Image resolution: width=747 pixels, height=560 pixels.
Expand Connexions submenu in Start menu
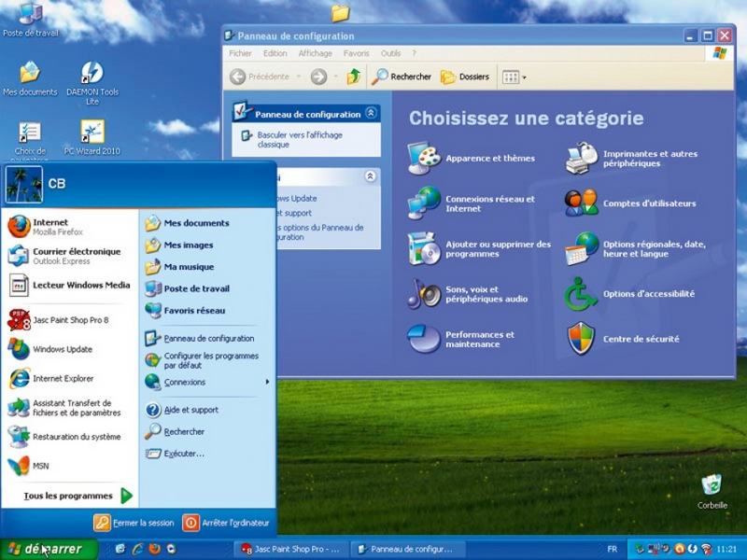click(x=267, y=382)
